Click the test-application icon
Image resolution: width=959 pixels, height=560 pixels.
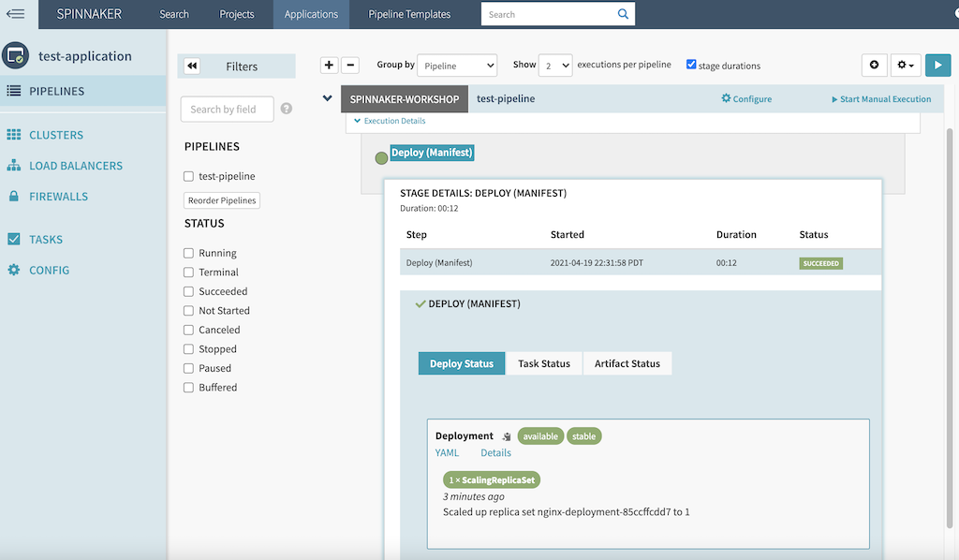pyautogui.click(x=15, y=55)
